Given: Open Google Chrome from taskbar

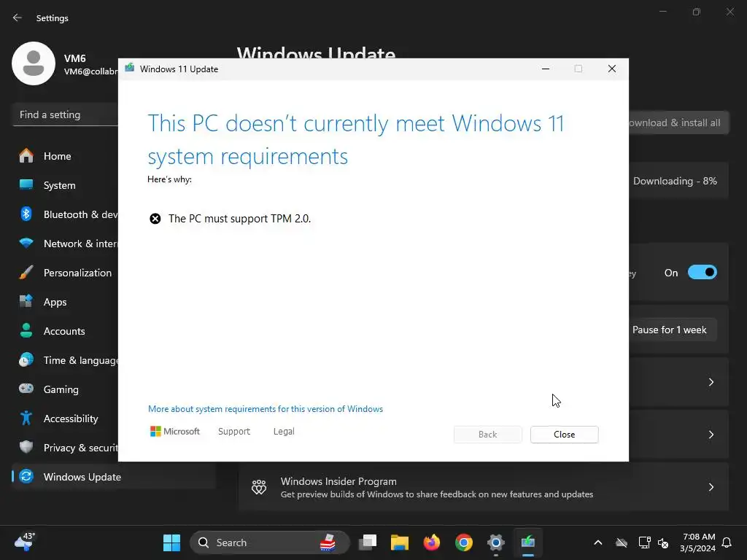Looking at the screenshot, I should click(x=463, y=542).
